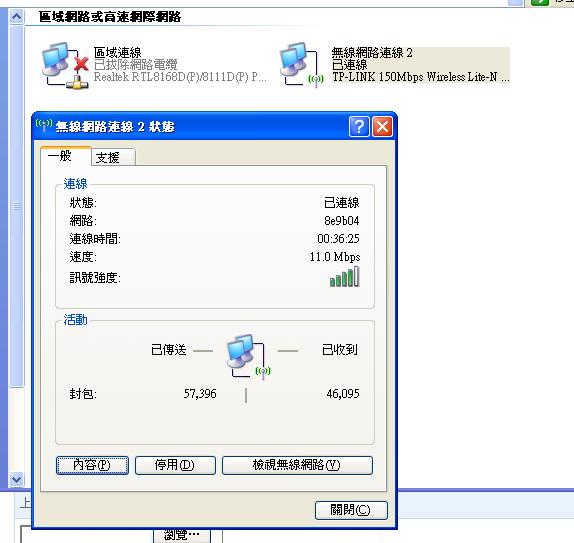Screen dimensions: 574x543
Task: Open 內容(P) properties button
Action: (92, 465)
